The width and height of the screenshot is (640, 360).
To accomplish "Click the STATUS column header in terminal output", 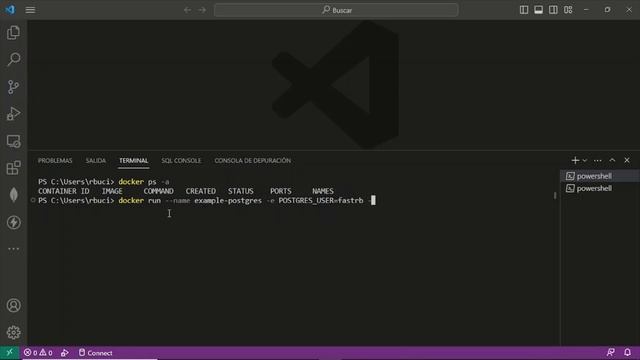I will tap(241, 191).
